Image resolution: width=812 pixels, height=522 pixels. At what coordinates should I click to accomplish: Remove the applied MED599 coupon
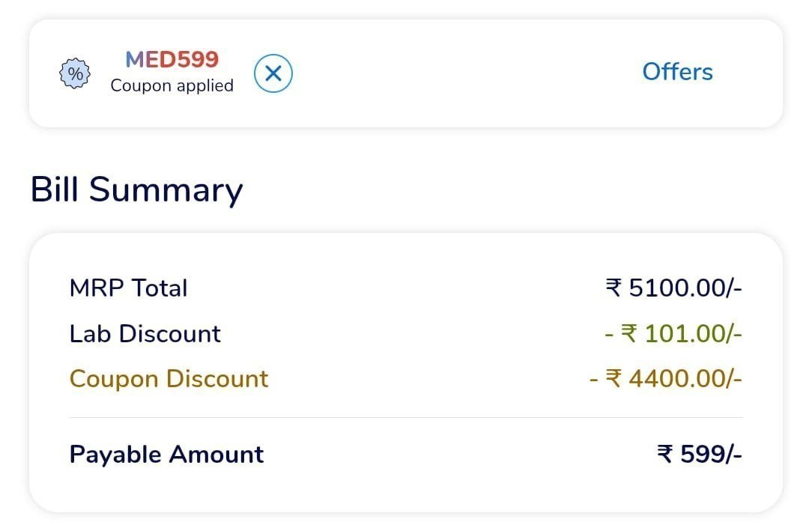[x=273, y=73]
